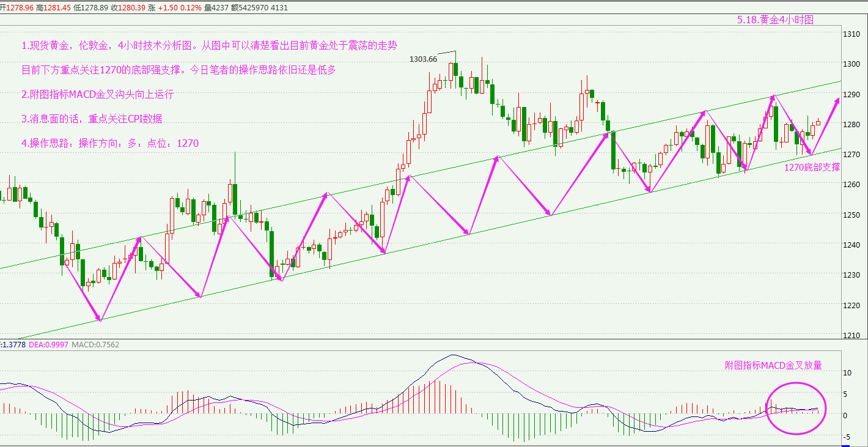The height and width of the screenshot is (447, 868).
Task: Click the latest rightmost red candlestick
Action: (x=818, y=122)
